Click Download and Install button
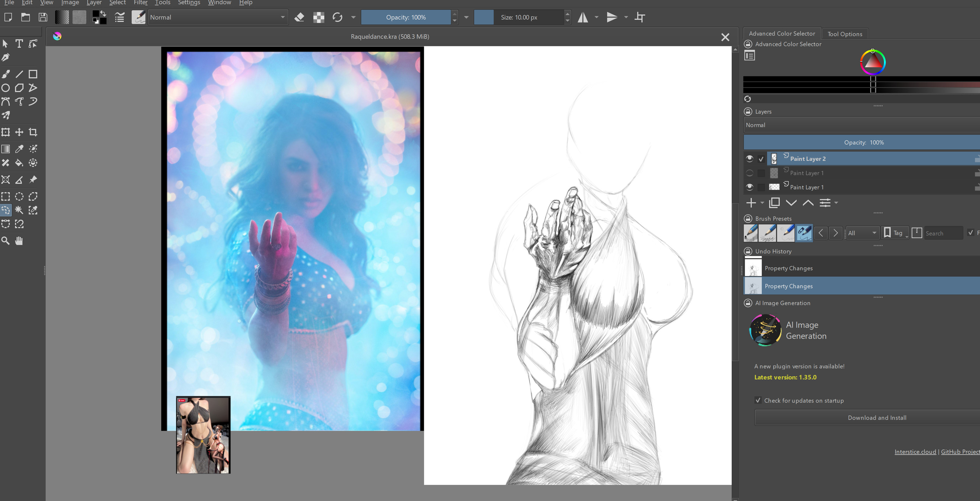 click(x=877, y=417)
